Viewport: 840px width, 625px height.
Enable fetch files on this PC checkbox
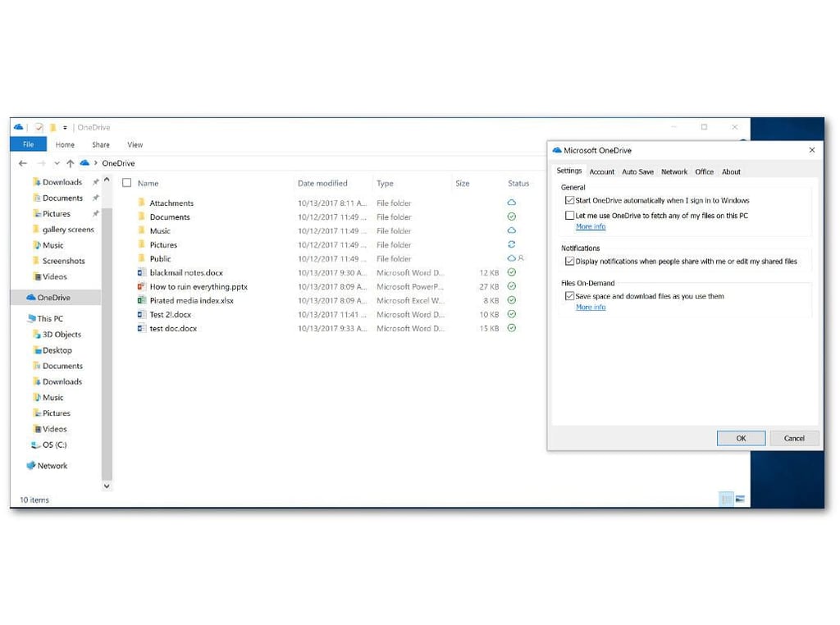coord(569,215)
